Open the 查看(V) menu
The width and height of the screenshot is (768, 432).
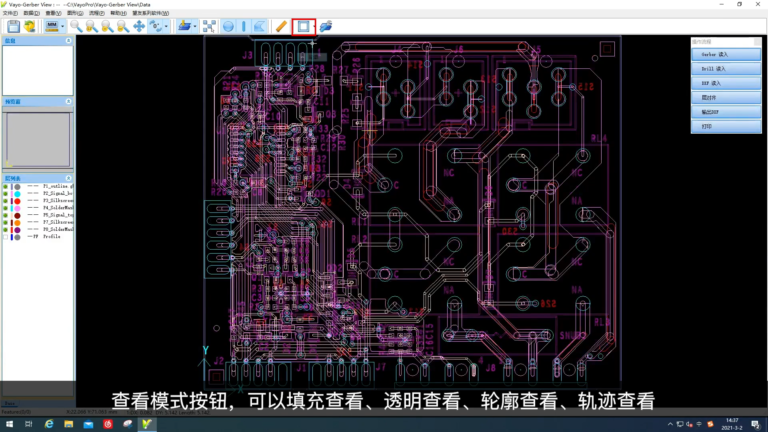pyautogui.click(x=53, y=13)
